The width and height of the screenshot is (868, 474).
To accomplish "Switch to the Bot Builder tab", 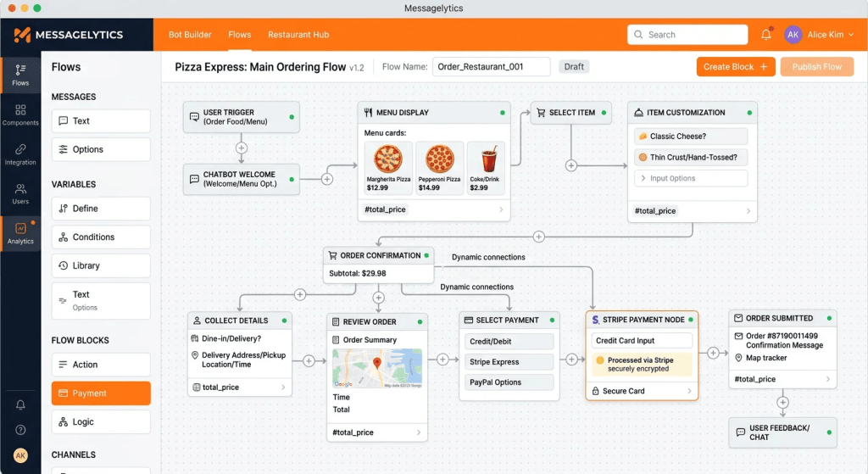I will click(x=190, y=35).
